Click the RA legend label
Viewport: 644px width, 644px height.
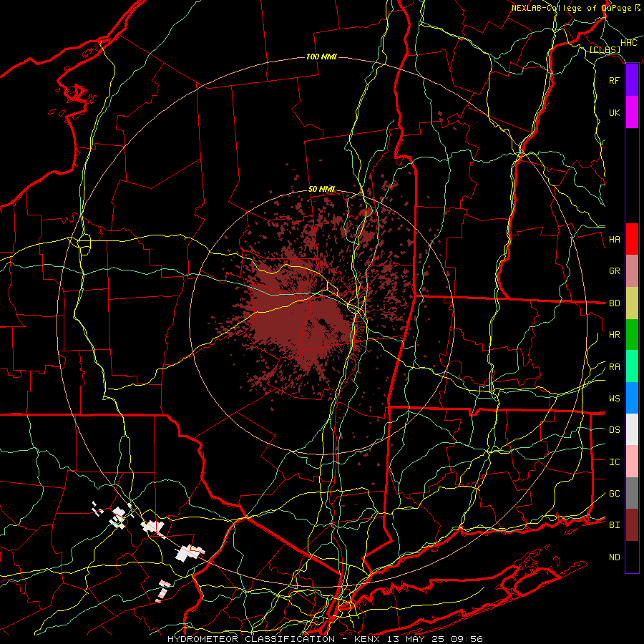614,367
